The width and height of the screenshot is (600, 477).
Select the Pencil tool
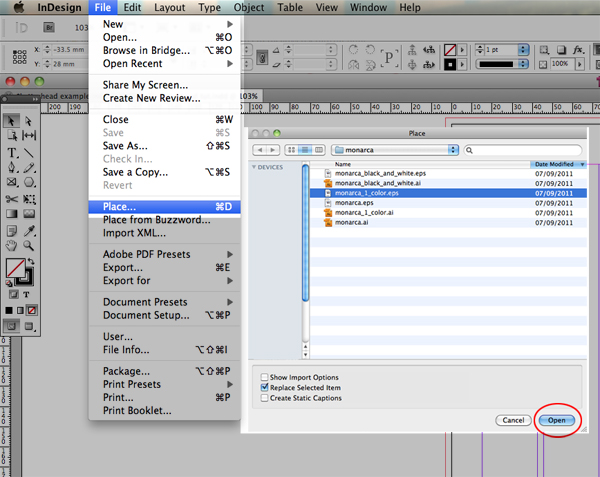29,168
